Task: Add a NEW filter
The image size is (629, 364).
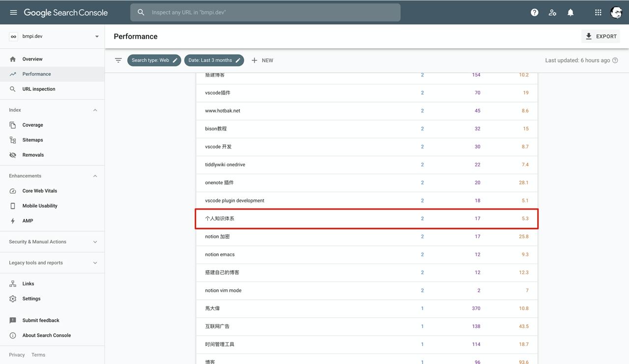Action: [x=262, y=60]
